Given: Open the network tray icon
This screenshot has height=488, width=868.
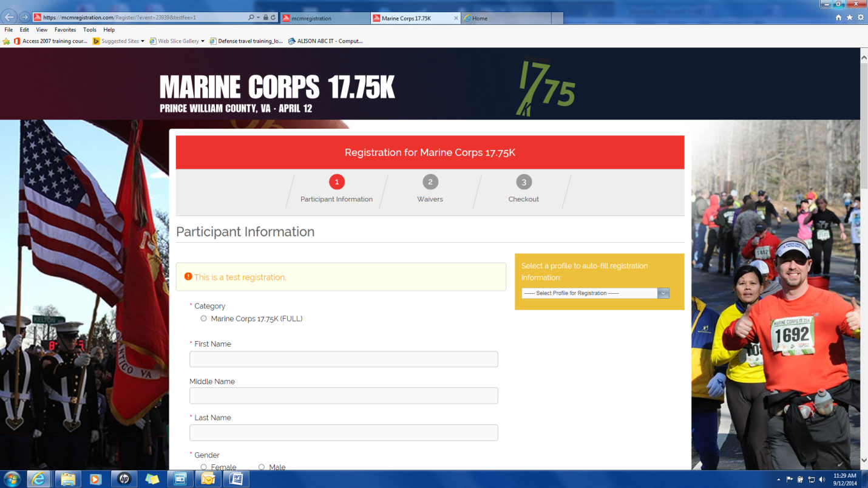Looking at the screenshot, I should coord(812,480).
